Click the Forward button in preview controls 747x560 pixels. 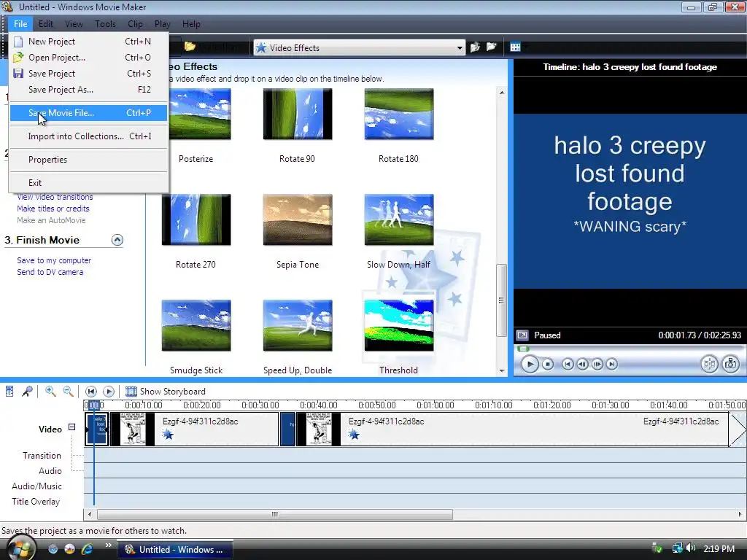(612, 365)
